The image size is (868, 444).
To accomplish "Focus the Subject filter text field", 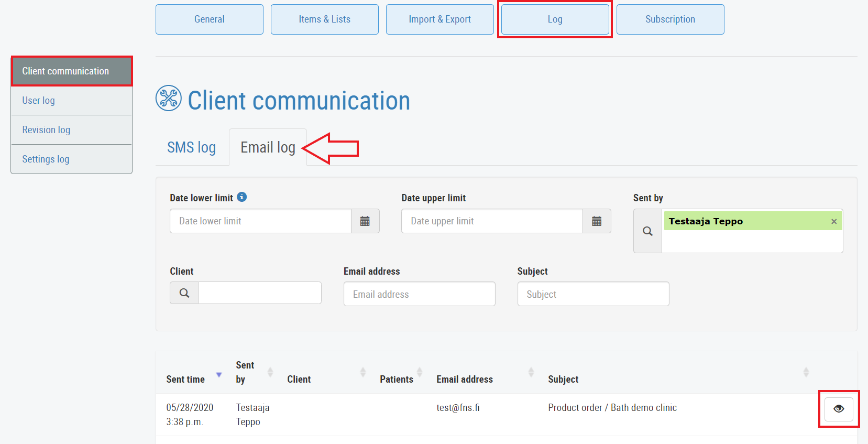I will [x=593, y=294].
